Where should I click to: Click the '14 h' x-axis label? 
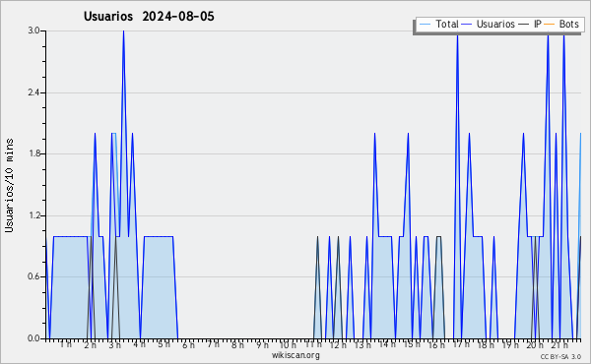coord(387,344)
